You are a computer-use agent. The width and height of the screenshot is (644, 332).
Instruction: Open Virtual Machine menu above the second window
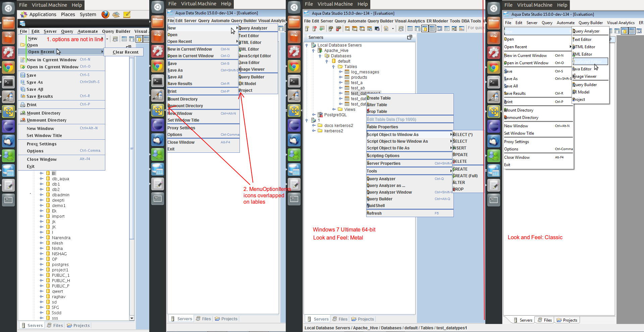point(199,4)
